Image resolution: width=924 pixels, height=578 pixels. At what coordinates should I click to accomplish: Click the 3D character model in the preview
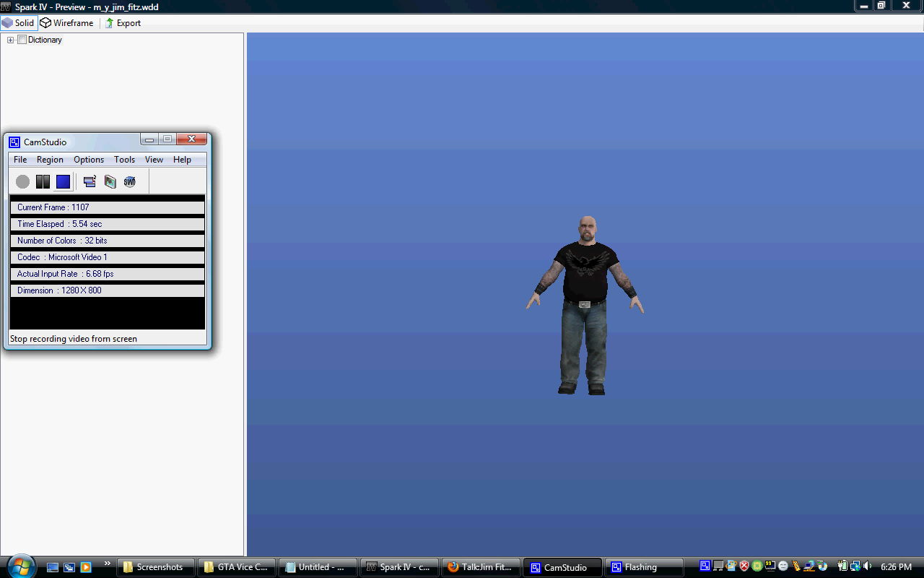coord(584,304)
